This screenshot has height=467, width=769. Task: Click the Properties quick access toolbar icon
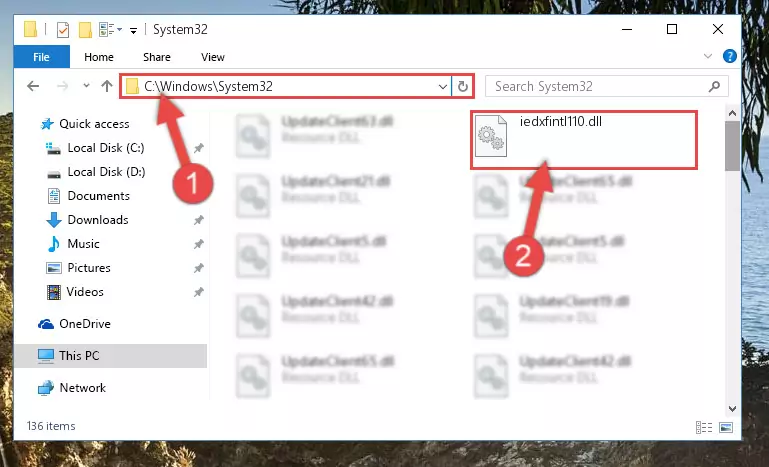pos(63,30)
